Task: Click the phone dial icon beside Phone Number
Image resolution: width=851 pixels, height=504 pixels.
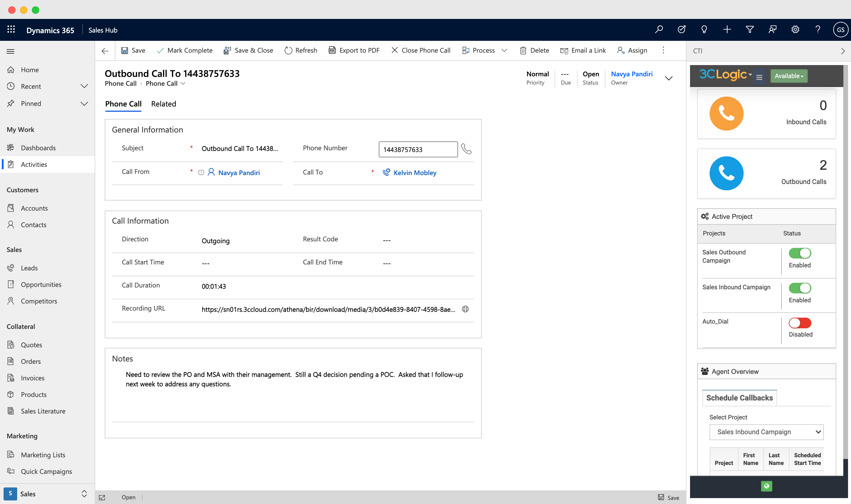Action: pyautogui.click(x=466, y=149)
